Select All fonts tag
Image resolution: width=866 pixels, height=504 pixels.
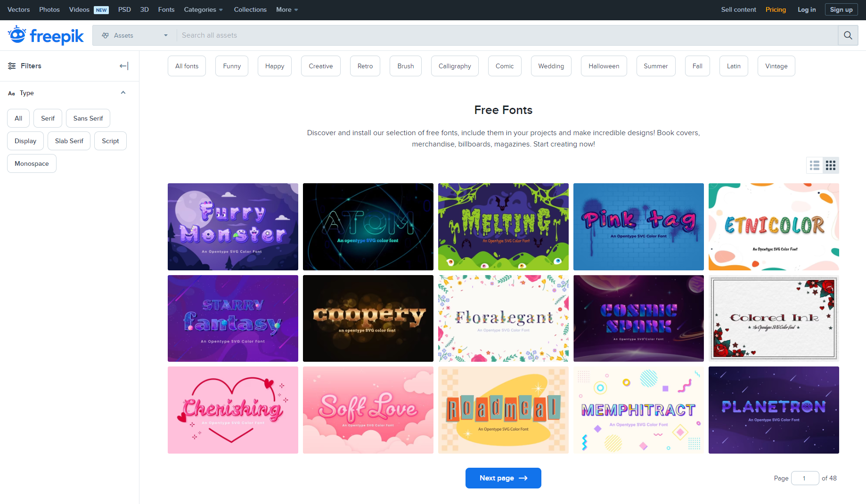[187, 66]
